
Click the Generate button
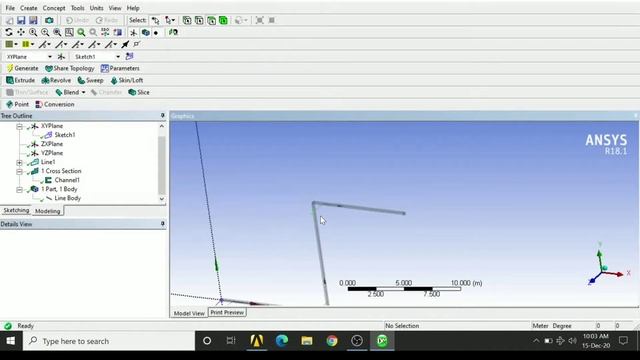(x=22, y=68)
